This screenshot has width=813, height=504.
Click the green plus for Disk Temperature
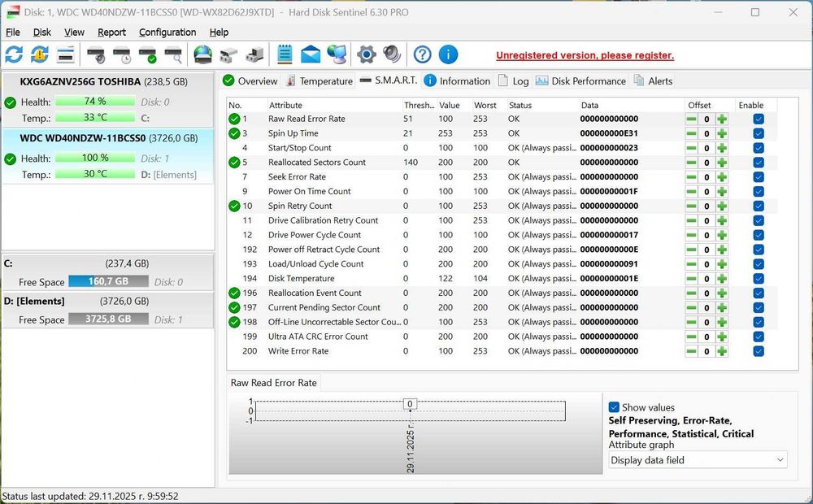coord(722,279)
